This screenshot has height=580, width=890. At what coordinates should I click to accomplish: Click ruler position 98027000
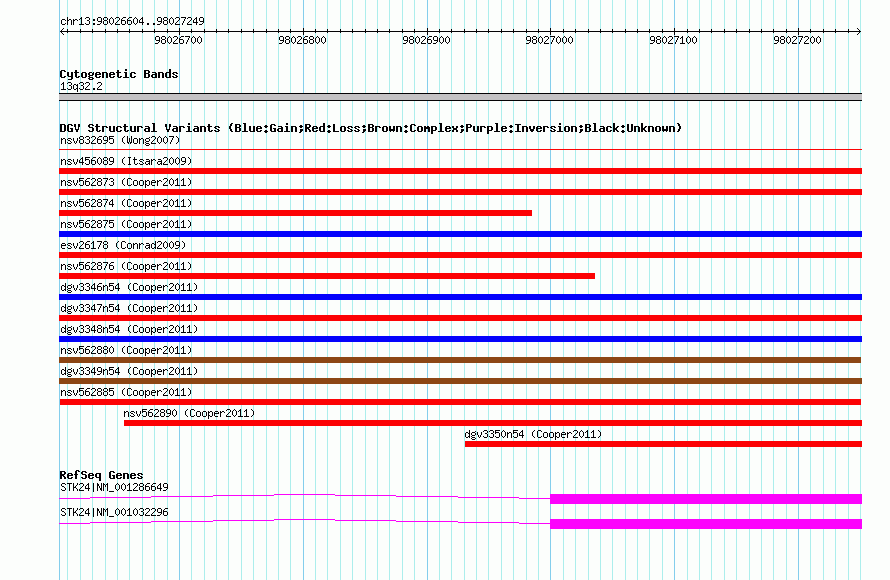[549, 40]
